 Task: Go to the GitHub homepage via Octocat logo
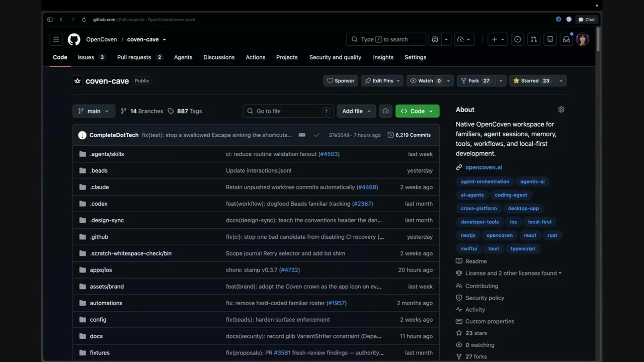[74, 39]
